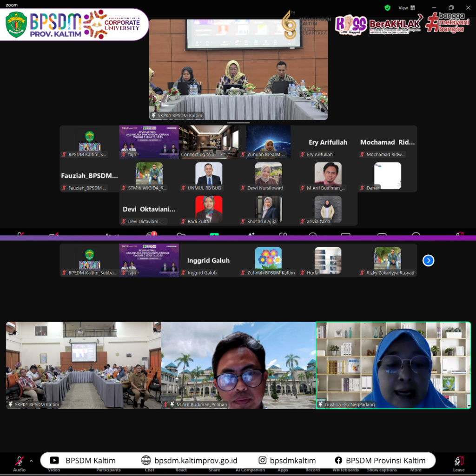Click muted mic icon beside Inggrid Galuh label
The image size is (476, 476).
(183, 272)
